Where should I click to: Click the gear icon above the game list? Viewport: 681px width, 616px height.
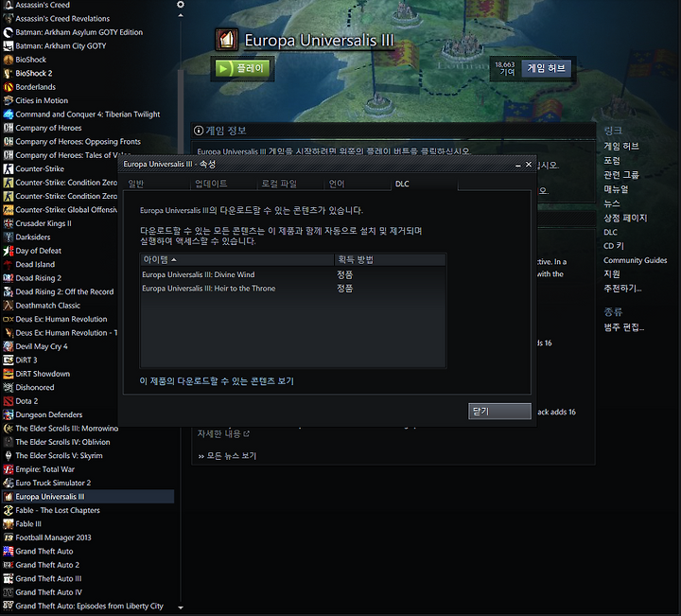coord(181,5)
